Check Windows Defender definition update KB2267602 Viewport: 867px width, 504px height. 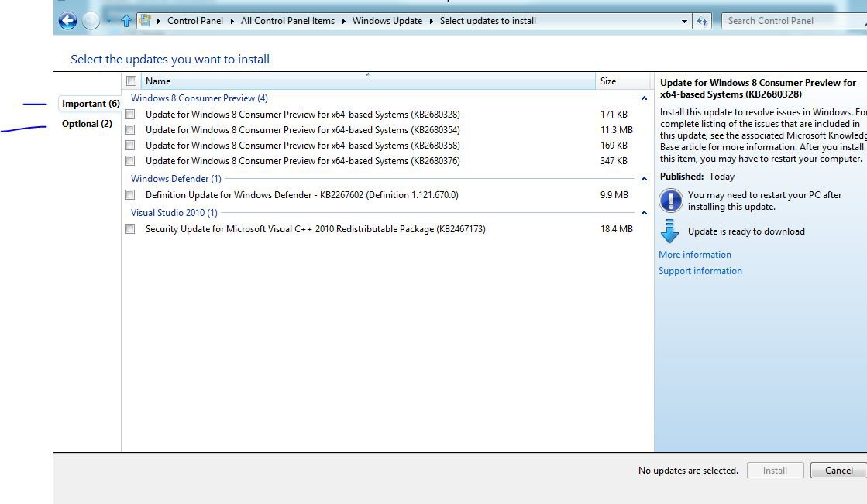pos(130,195)
